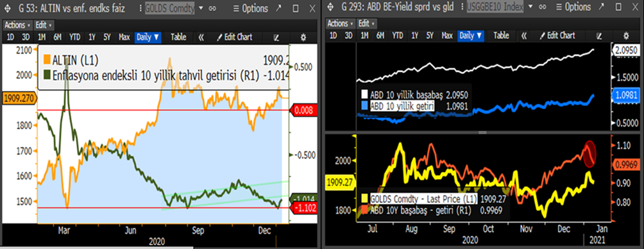Click GOLDS Comdty security field
The width and height of the screenshot is (644, 249).
click(170, 8)
